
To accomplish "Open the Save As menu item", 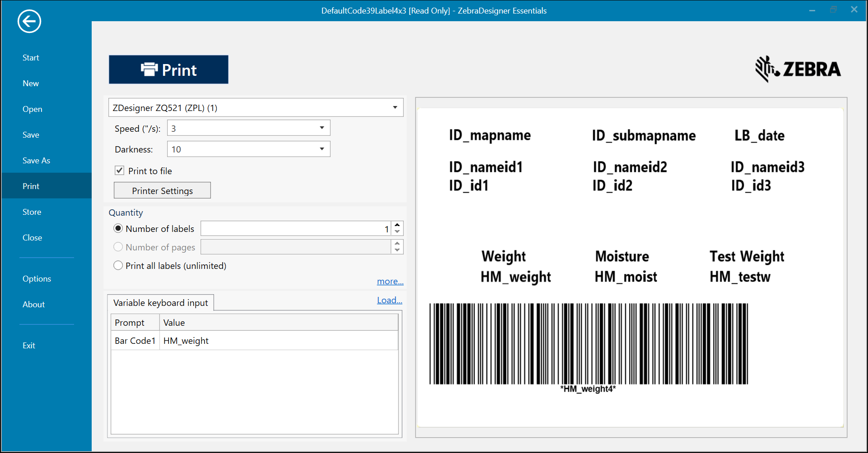I will 36,161.
